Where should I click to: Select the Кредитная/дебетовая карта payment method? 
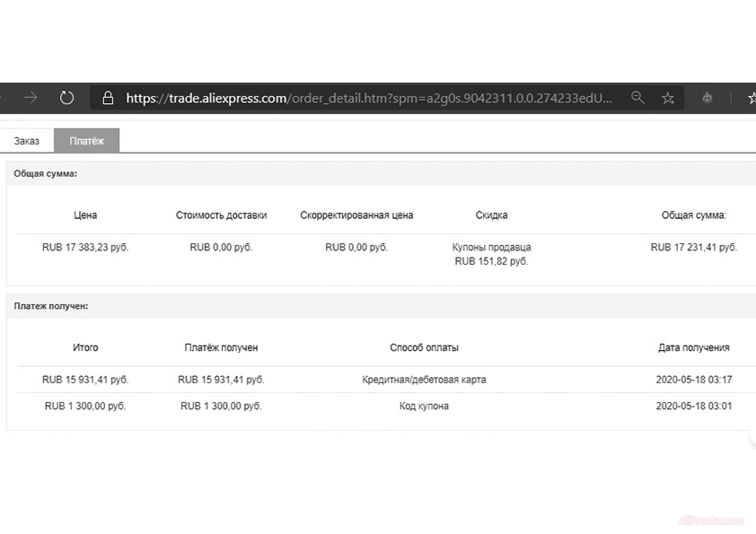(424, 380)
